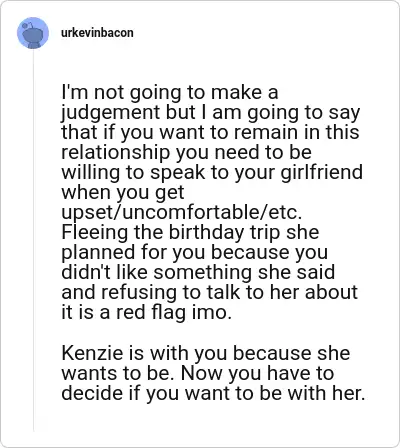Click the phrase 'red flag imo'

[173, 313]
